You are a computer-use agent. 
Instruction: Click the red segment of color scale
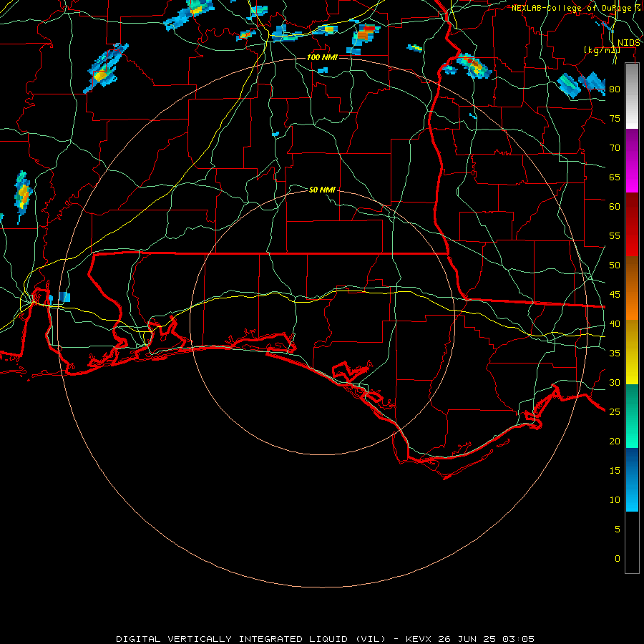pyautogui.click(x=632, y=225)
